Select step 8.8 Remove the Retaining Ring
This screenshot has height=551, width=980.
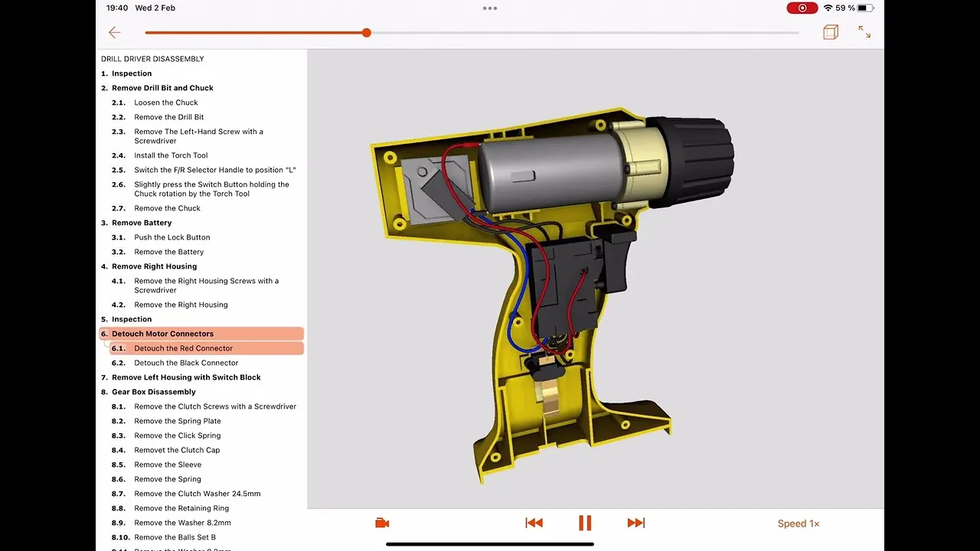tap(181, 508)
